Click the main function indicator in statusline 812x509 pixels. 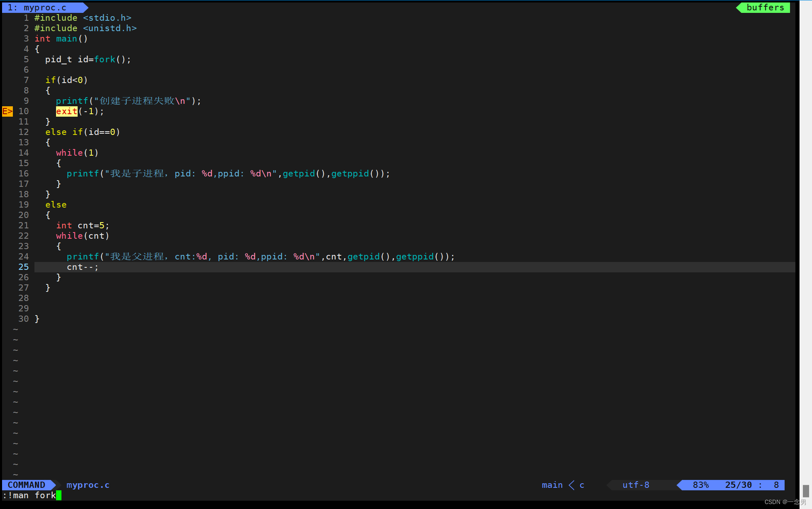pos(552,485)
